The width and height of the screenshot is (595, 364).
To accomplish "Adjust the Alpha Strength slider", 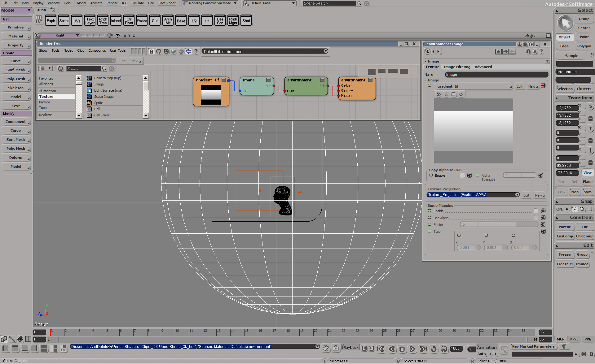I will click(519, 175).
